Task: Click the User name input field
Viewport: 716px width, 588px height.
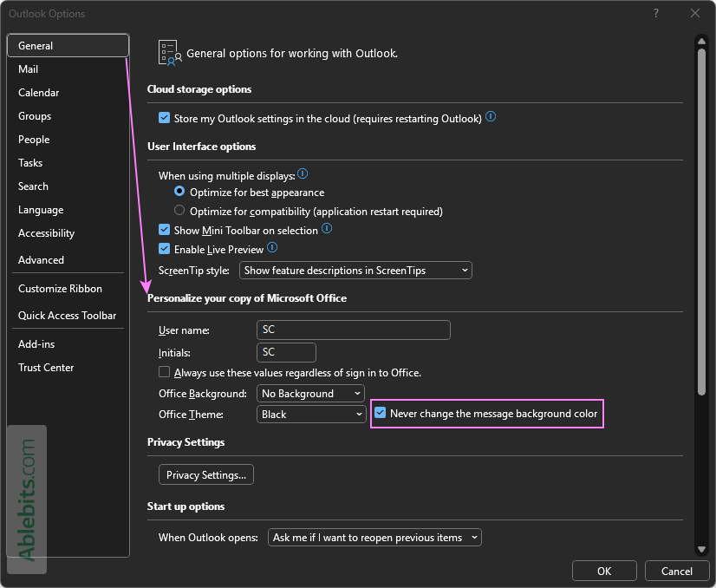Action: coord(354,330)
